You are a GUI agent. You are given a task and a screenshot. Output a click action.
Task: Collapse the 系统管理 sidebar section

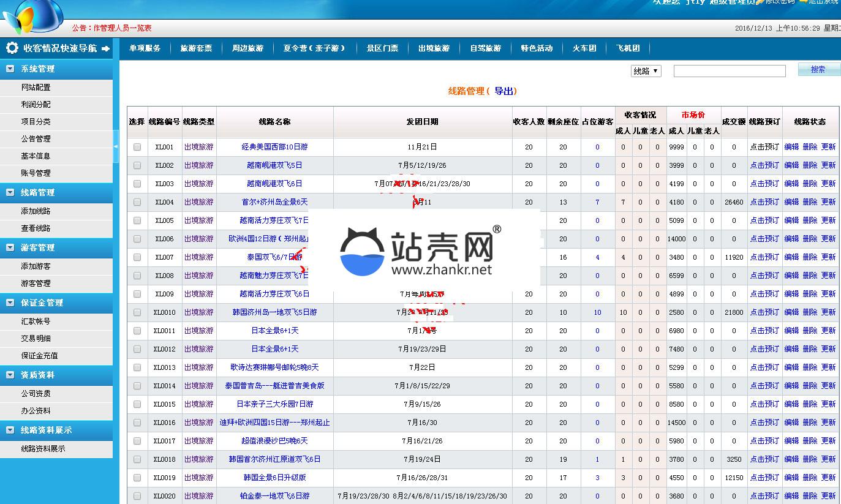pos(10,69)
